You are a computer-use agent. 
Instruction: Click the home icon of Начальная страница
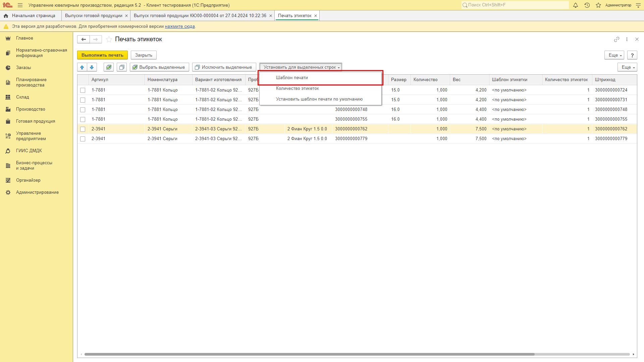(6, 16)
